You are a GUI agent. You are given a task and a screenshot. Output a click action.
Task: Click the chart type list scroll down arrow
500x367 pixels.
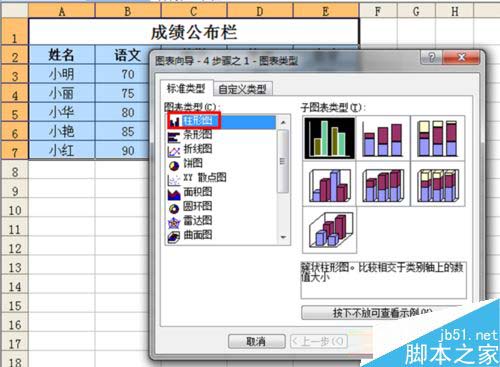tap(283, 237)
